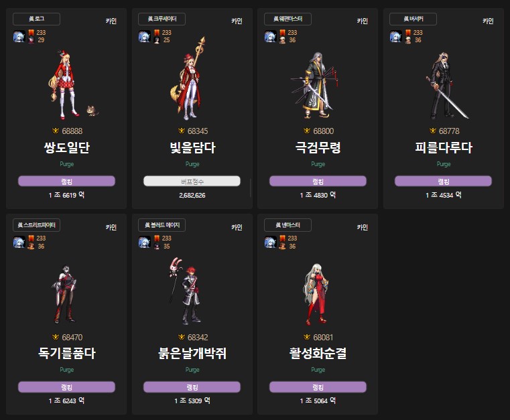Click the avatar icon on 독기를품다 card
This screenshot has height=420, width=510.
click(x=19, y=242)
